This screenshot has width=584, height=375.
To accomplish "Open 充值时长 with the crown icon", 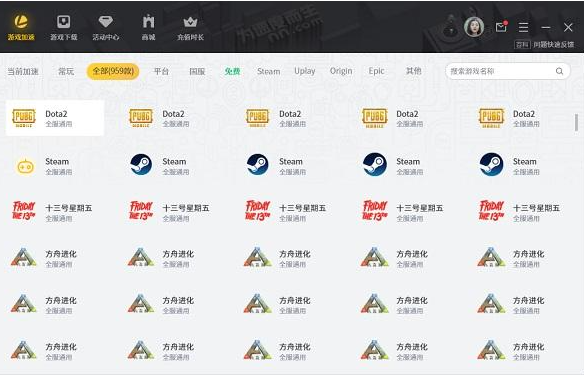I will tap(190, 27).
